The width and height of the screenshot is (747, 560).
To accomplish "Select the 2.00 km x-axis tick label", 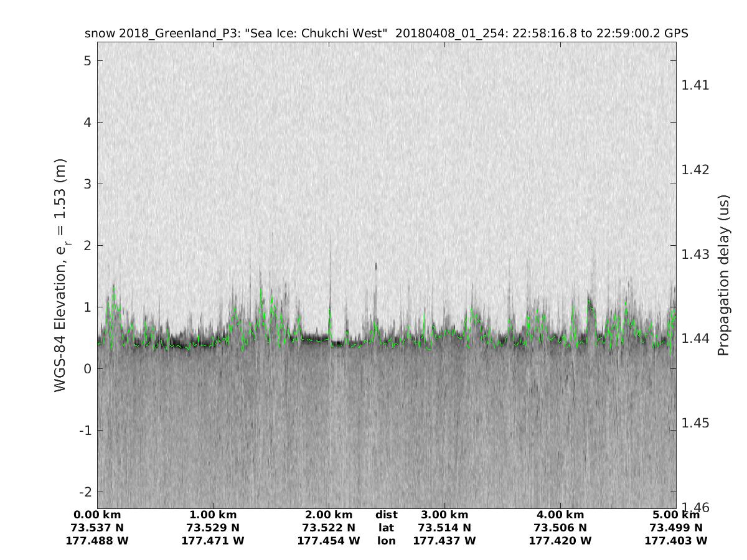I will pyautogui.click(x=329, y=515).
